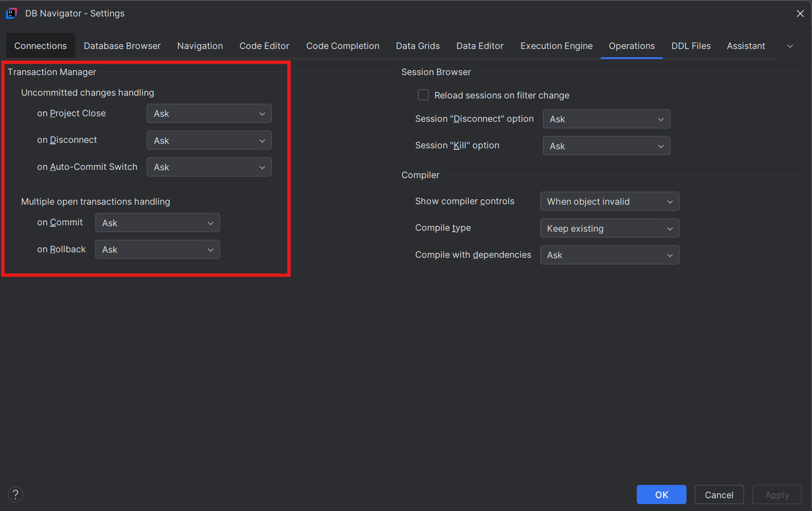812x511 pixels.
Task: Open the 'on Auto-Commit Switch' dropdown
Action: 209,167
